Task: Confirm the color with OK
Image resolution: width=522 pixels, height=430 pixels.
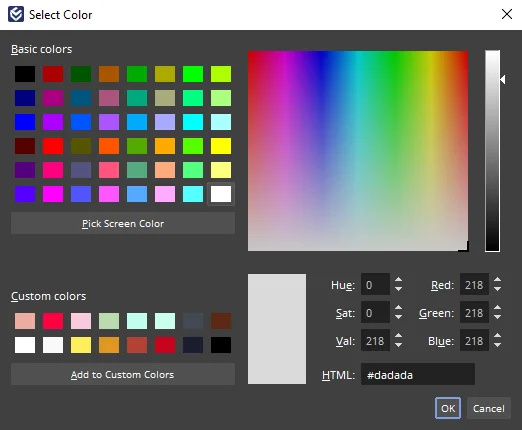Action: tap(448, 408)
